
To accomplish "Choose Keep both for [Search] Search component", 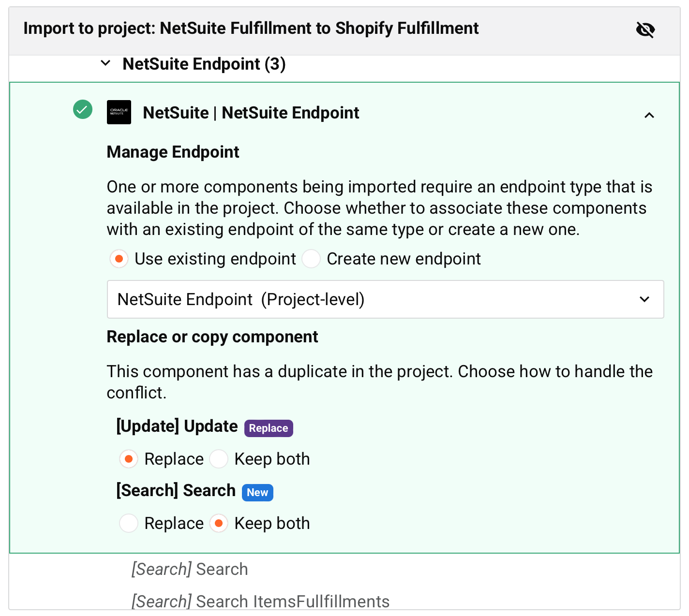I will coord(219,523).
